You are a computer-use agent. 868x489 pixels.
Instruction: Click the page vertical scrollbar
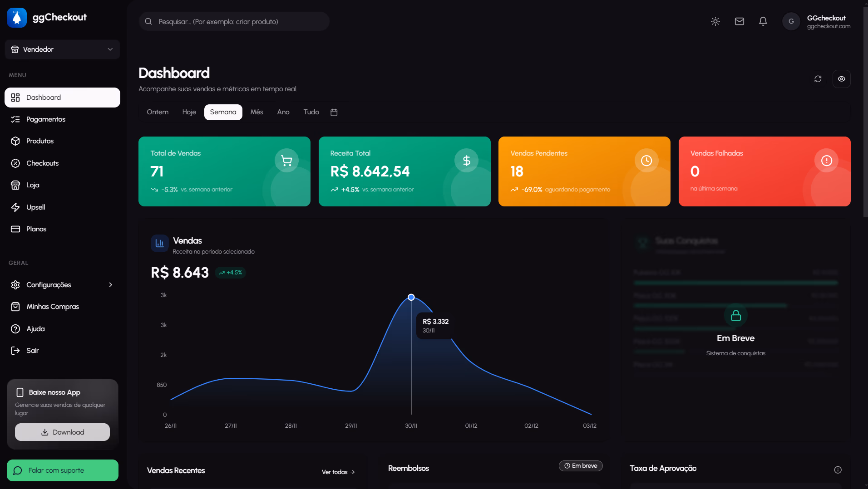(865, 111)
